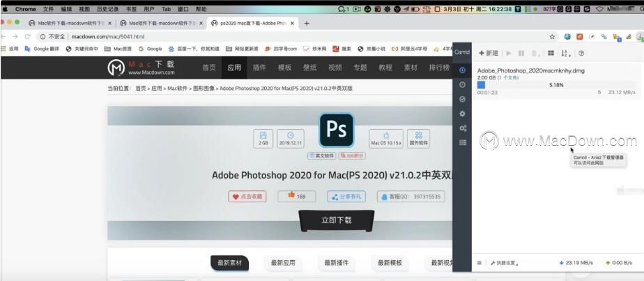Select 最新插件 tab

click(337, 263)
